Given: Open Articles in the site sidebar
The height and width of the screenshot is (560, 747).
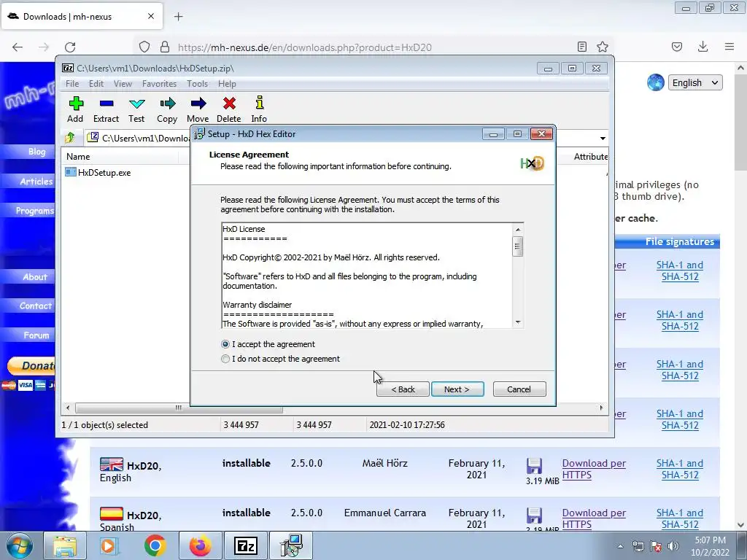Looking at the screenshot, I should [36, 182].
